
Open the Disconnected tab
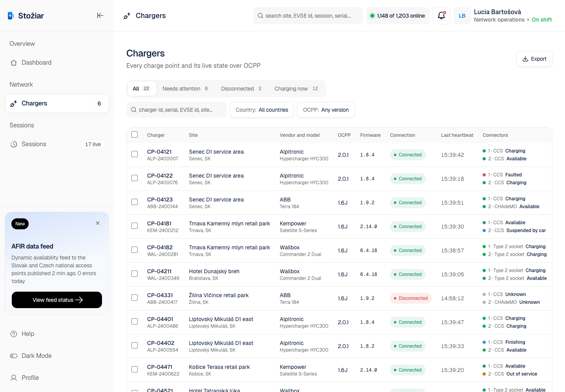point(241,89)
